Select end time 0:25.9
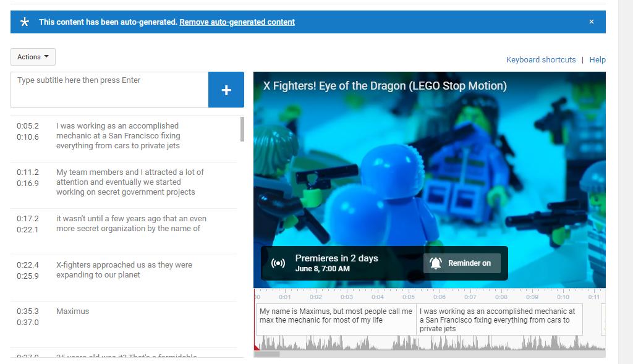Screen dimensions: 633x364 tap(28, 276)
